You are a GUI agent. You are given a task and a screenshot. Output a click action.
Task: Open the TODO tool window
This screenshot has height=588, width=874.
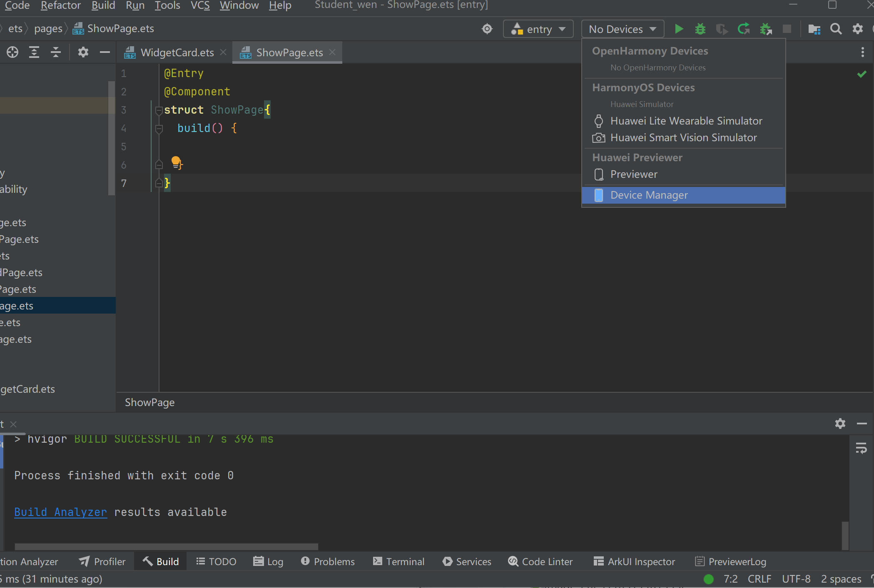pos(216,562)
